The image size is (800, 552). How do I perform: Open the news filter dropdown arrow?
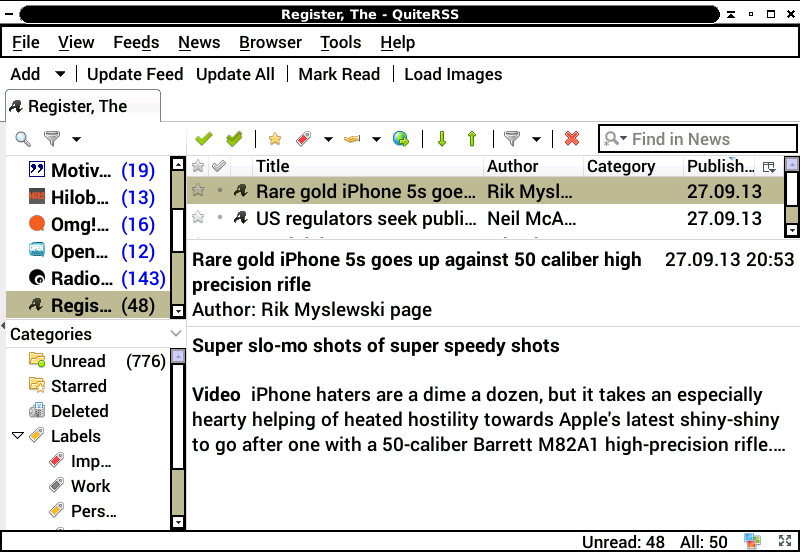coord(536,139)
